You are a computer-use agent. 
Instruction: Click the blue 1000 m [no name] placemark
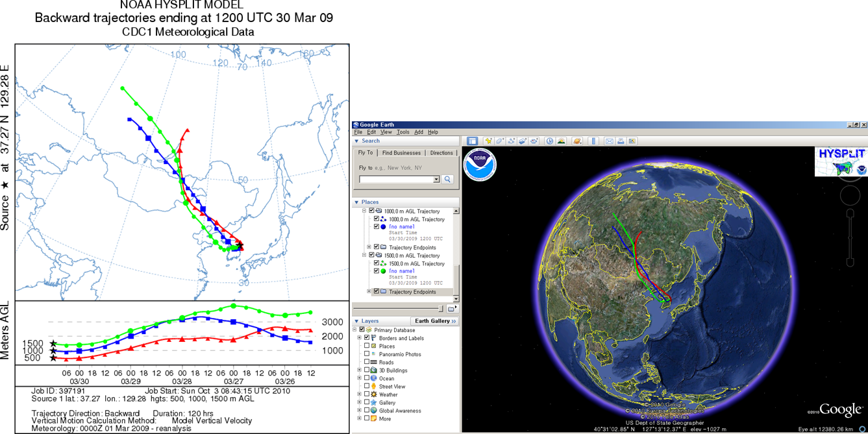(x=383, y=226)
